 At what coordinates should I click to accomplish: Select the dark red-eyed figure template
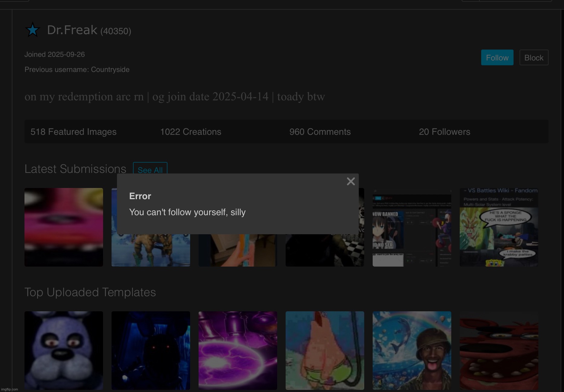(151, 351)
